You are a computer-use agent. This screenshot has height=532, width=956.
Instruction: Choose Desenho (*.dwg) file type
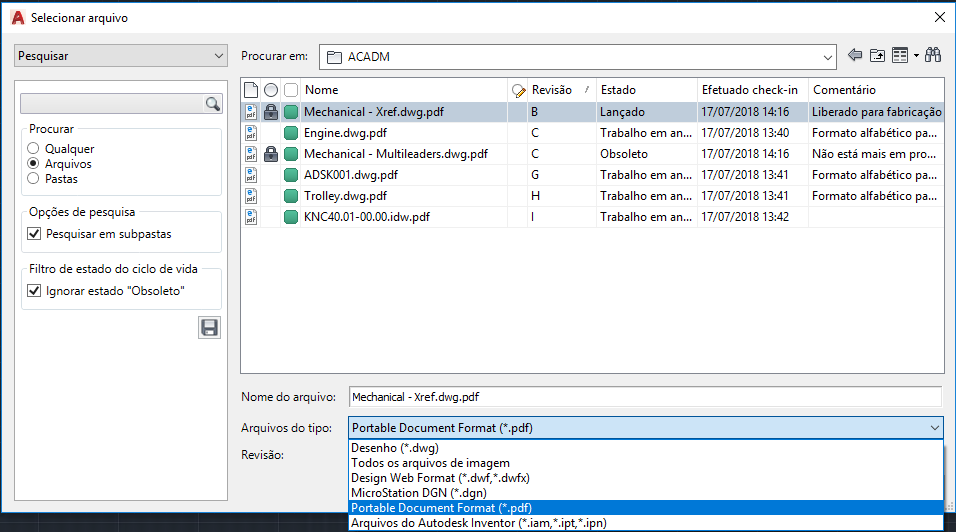click(x=646, y=448)
